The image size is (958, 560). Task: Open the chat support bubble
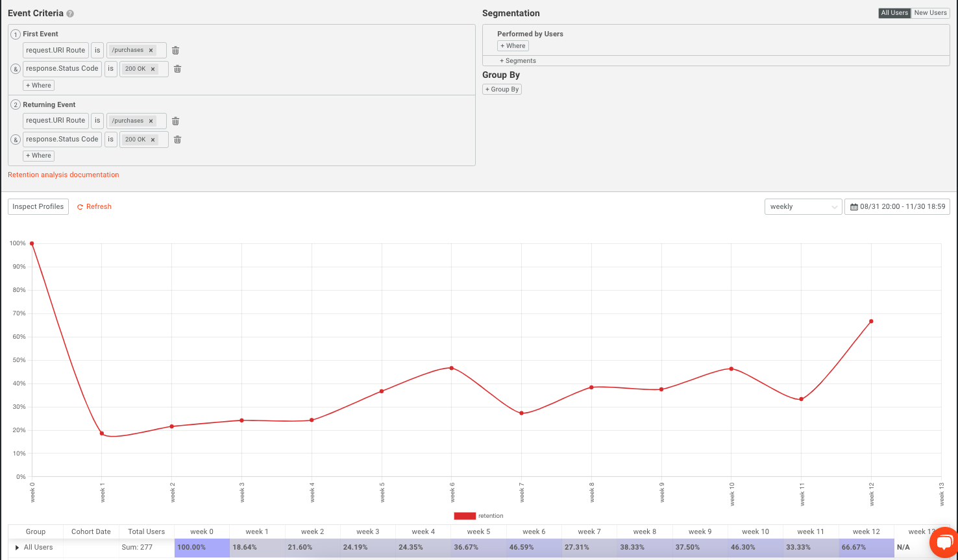point(942,543)
